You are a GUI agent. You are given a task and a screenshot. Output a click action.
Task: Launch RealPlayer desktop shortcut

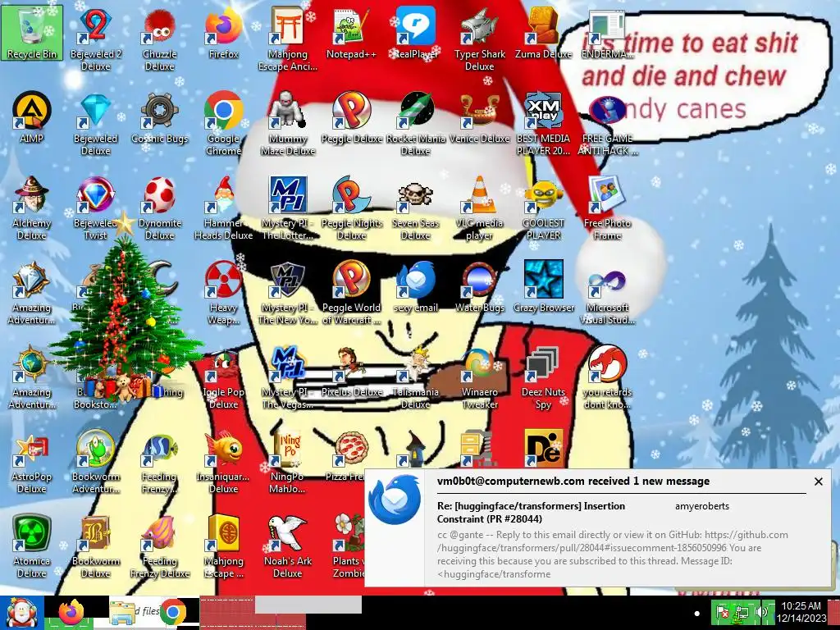tap(416, 33)
